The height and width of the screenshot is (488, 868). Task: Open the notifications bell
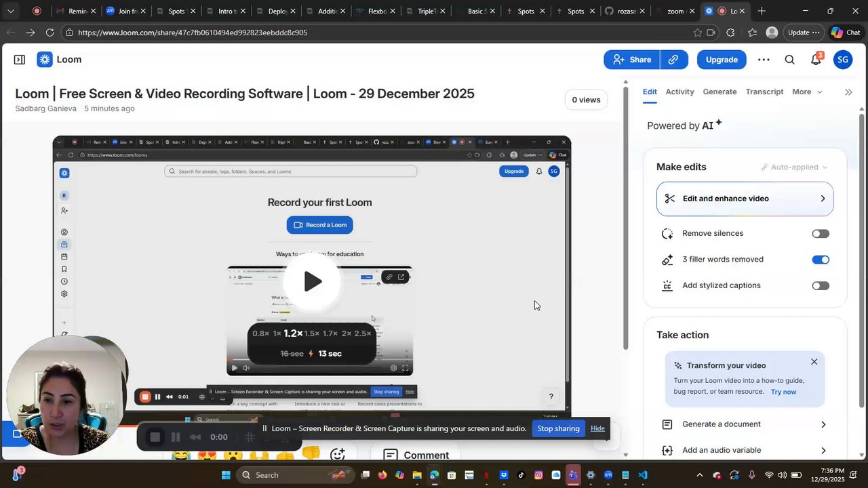tap(816, 60)
